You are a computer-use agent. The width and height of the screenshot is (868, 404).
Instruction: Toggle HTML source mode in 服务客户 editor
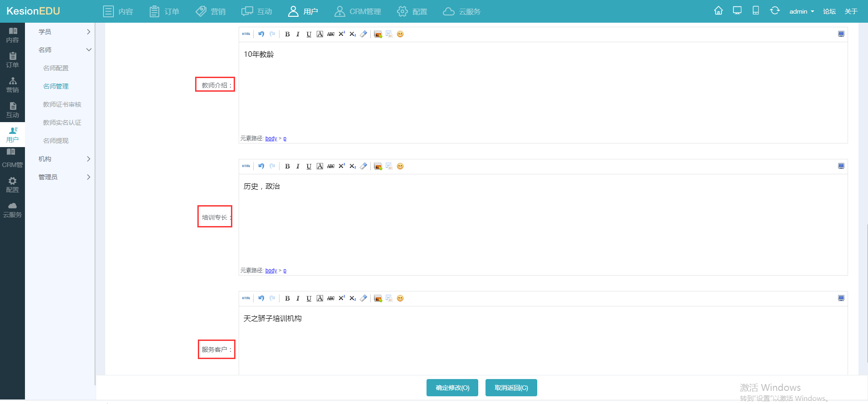point(246,298)
